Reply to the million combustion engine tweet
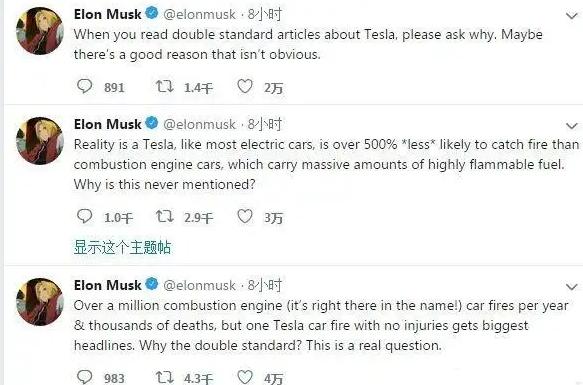This screenshot has height=385, width=583. click(x=84, y=377)
